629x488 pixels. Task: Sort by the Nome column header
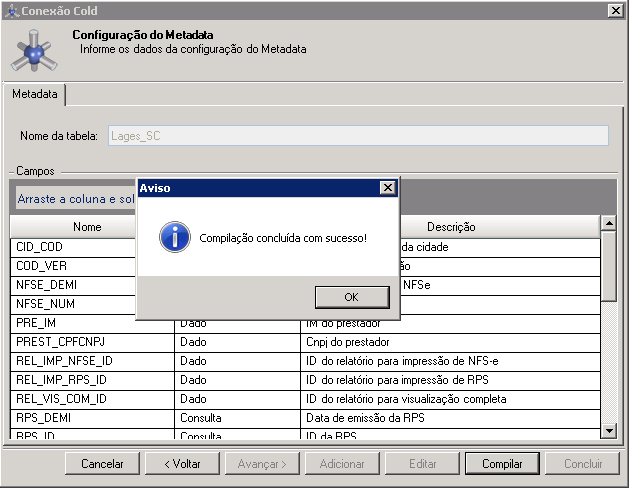point(88,227)
